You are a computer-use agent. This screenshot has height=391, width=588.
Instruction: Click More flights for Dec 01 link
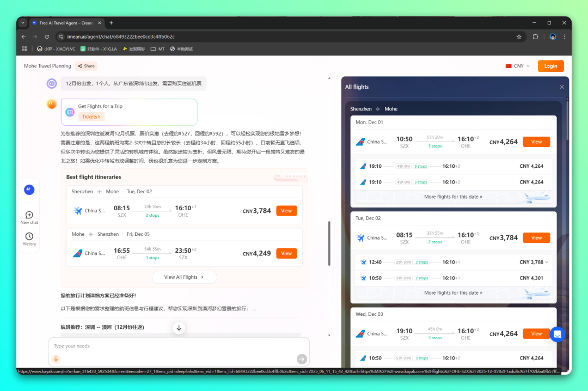[x=453, y=197]
